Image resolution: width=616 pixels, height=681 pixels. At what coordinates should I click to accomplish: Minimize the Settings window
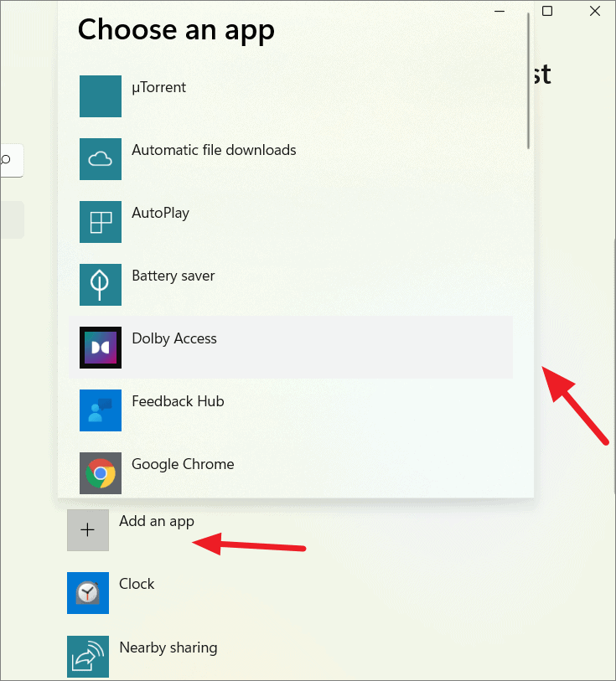pyautogui.click(x=500, y=11)
